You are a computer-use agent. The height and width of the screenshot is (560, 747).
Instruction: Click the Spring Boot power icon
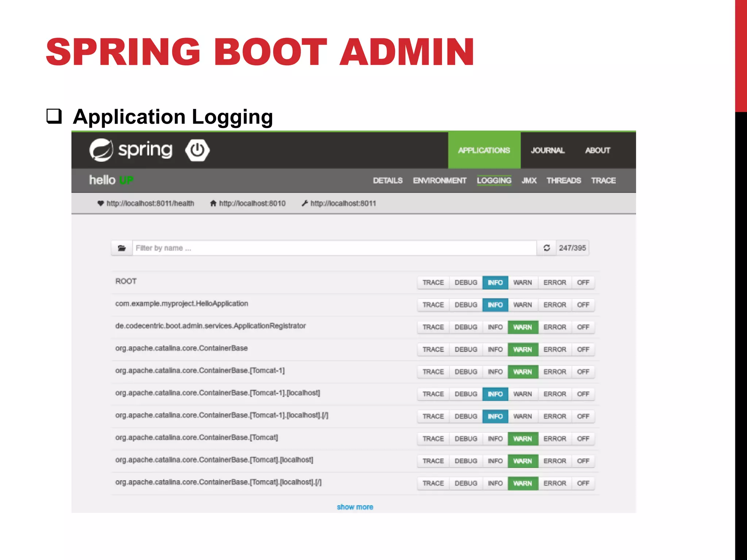197,150
